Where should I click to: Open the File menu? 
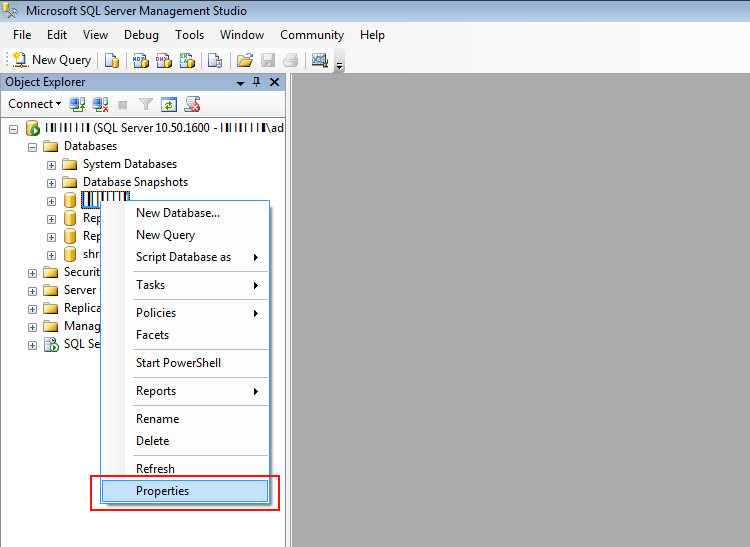tap(22, 35)
